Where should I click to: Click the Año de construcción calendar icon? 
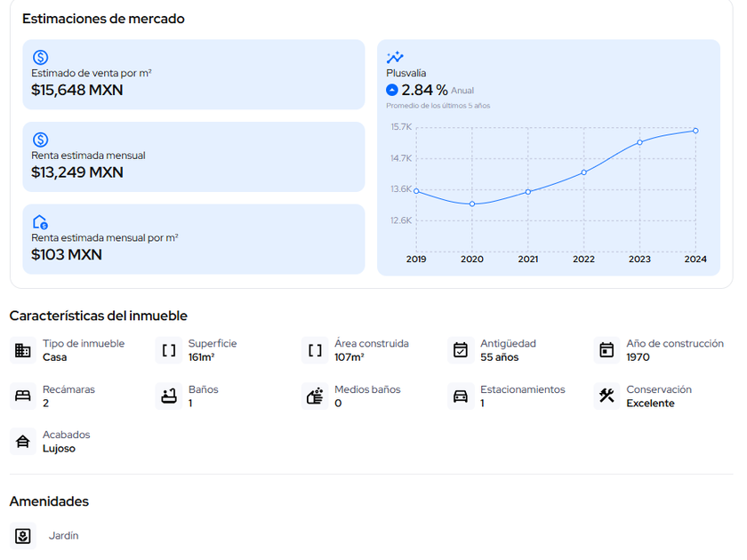(x=606, y=350)
